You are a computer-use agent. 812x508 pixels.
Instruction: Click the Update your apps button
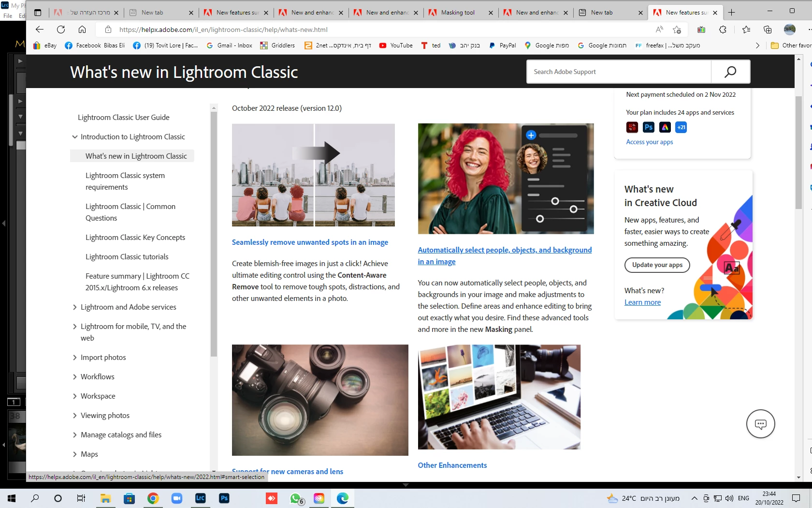657,265
